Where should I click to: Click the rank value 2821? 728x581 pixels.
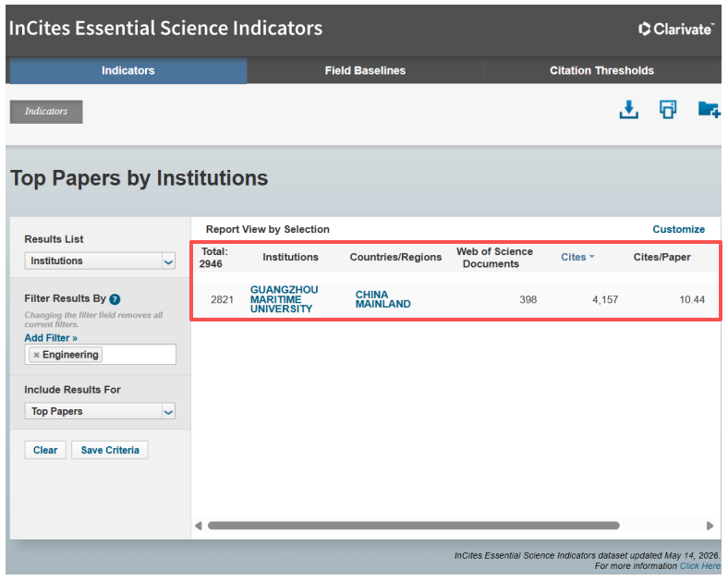click(222, 300)
